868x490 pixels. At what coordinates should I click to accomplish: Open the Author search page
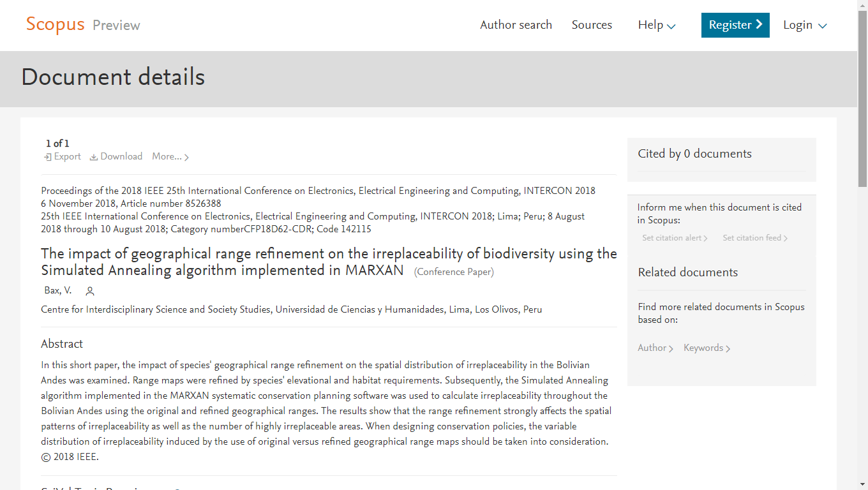(516, 25)
